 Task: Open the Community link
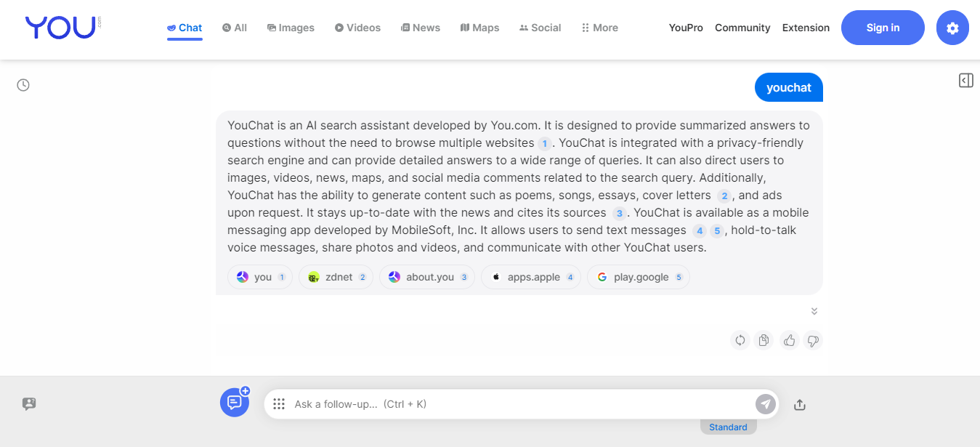click(x=742, y=28)
